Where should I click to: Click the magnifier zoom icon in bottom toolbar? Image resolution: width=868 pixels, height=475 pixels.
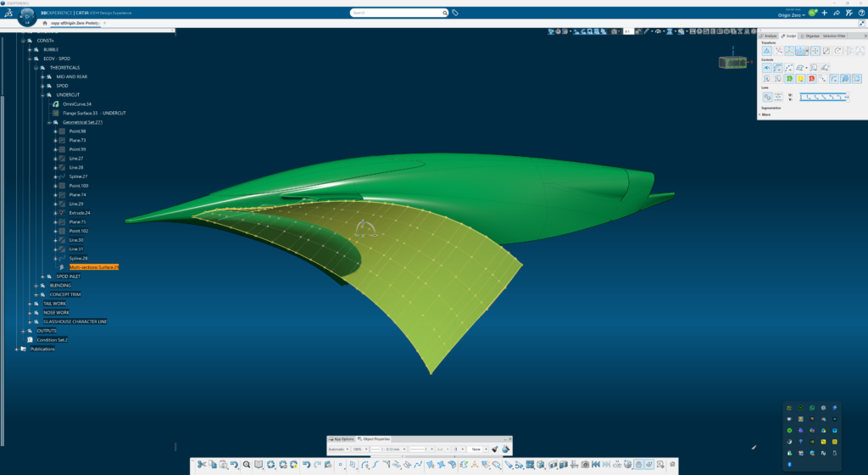247,465
